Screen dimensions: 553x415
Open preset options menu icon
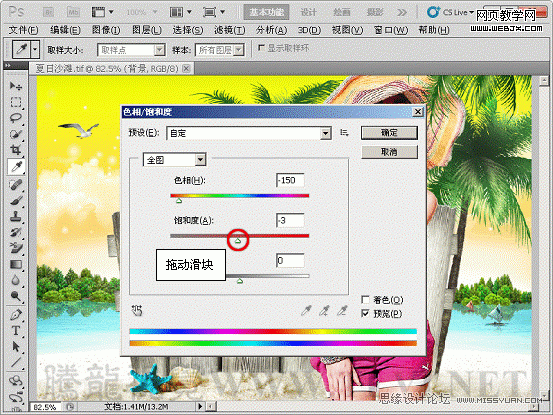(344, 133)
